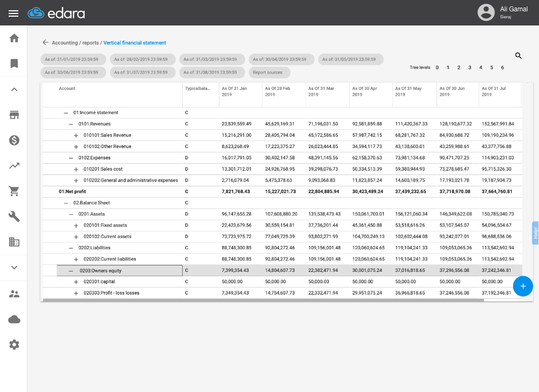539x392 pixels.
Task: Select the shopping cart icon
Action: (x=14, y=191)
